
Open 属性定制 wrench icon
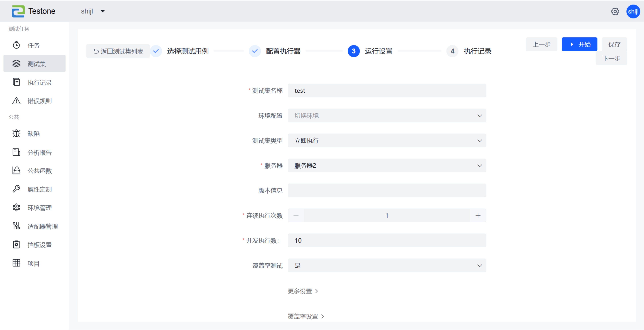16,189
